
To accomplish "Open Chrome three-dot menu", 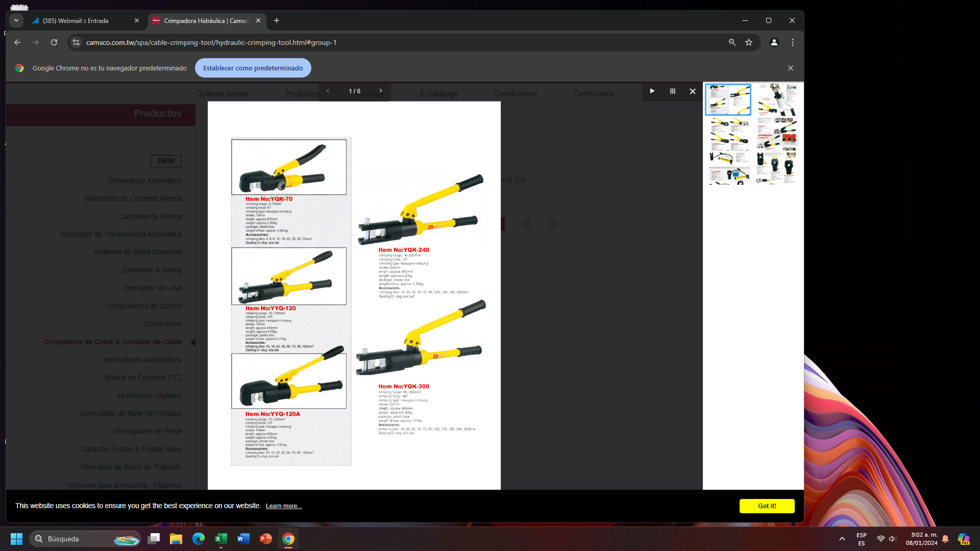I will [793, 42].
